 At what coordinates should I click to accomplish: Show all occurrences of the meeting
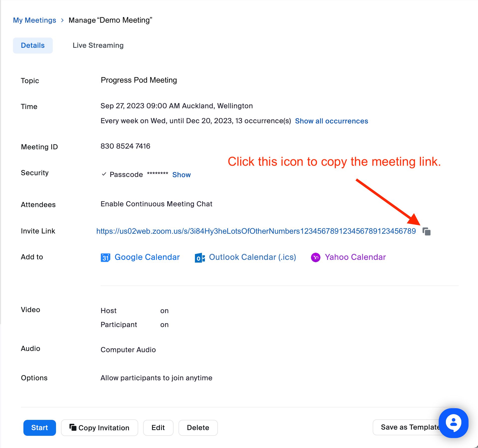point(331,121)
